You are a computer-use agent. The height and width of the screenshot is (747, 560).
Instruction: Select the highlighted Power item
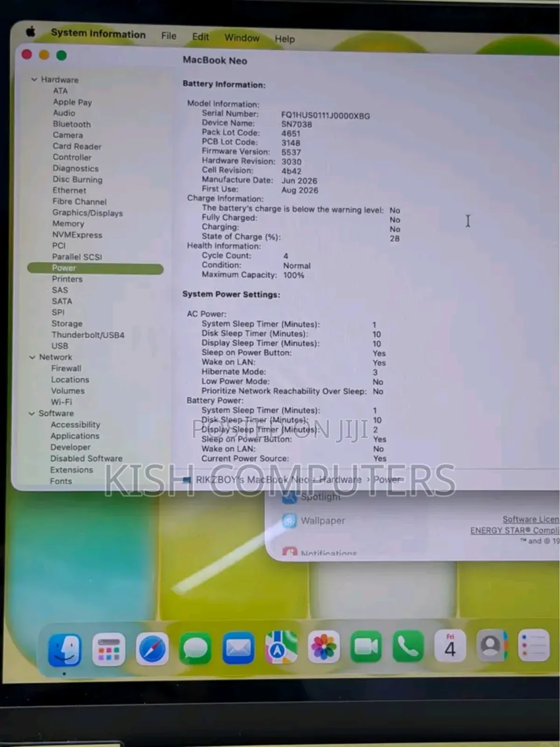pyautogui.click(x=95, y=268)
